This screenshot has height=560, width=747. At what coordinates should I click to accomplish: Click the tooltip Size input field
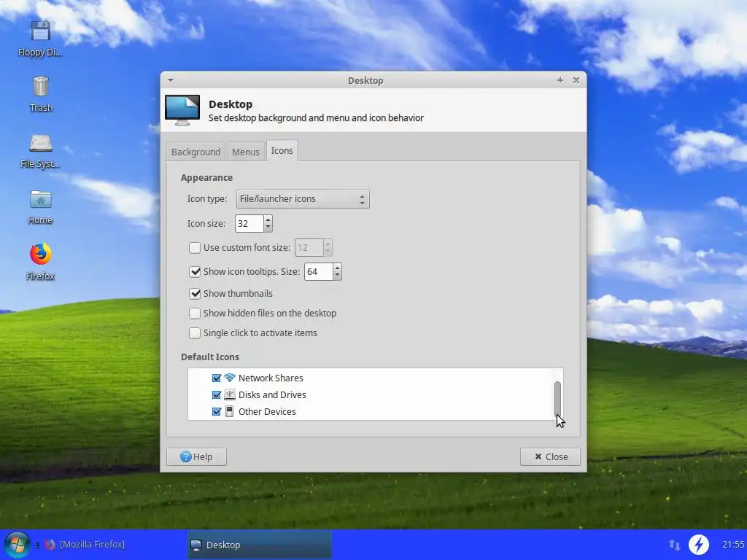[x=319, y=271]
